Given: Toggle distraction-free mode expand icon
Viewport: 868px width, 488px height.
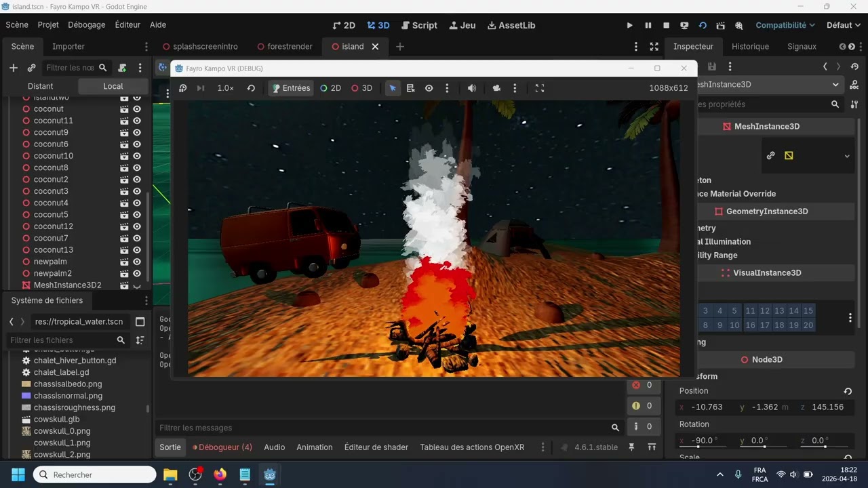Looking at the screenshot, I should coord(654,47).
